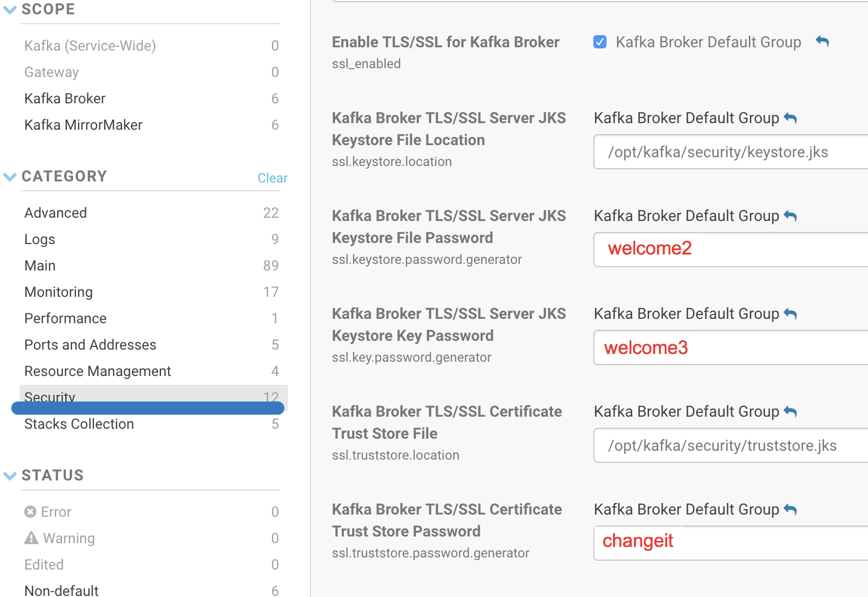This screenshot has width=868, height=597.
Task: Click the Error status icon
Action: click(x=30, y=512)
